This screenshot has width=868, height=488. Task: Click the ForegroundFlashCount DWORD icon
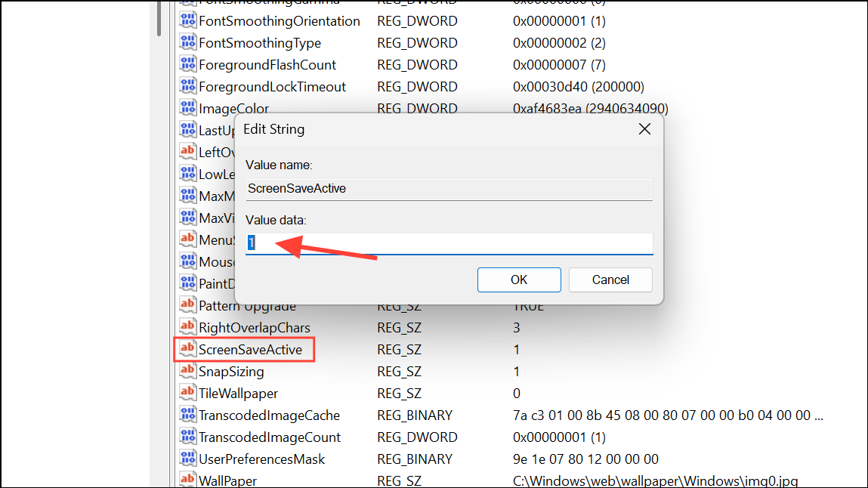click(187, 64)
